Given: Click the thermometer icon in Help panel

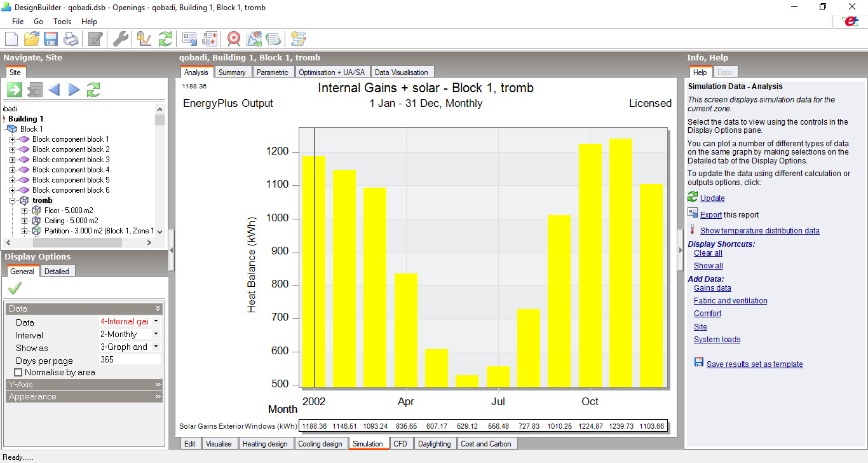Looking at the screenshot, I should click(692, 230).
